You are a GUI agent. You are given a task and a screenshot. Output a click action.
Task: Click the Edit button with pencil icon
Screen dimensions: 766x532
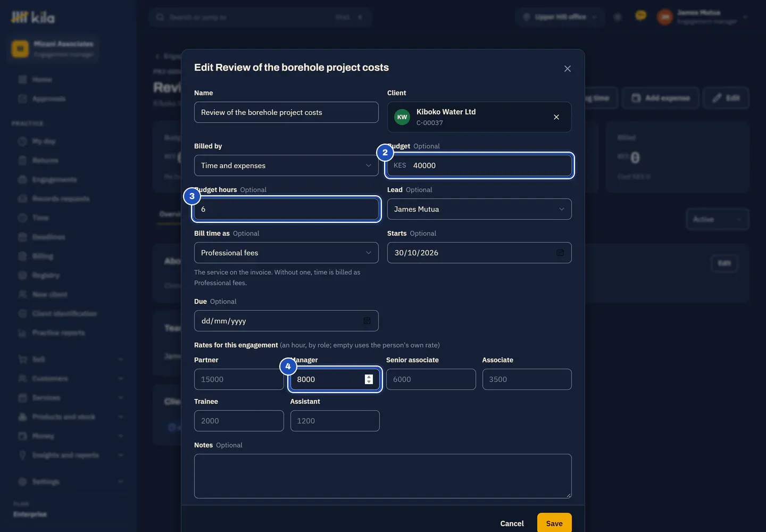(726, 98)
